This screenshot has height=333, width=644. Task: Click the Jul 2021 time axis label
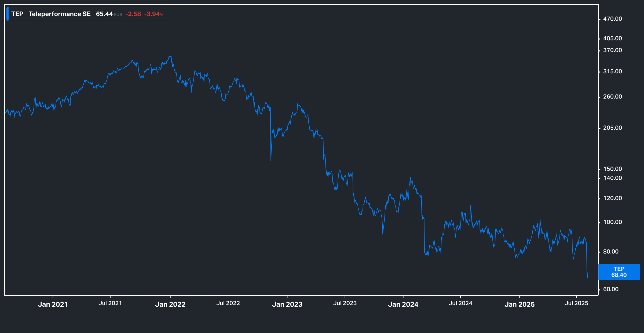(x=110, y=303)
